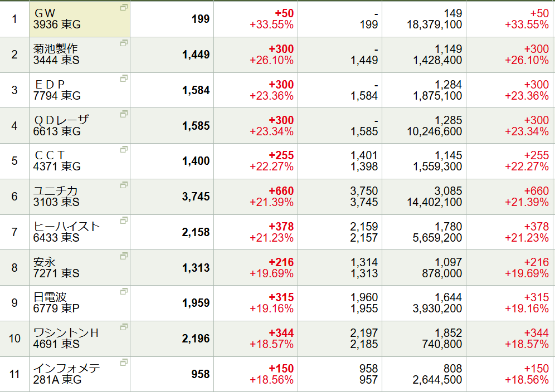Click the new-window icon for GW

(x=124, y=7)
